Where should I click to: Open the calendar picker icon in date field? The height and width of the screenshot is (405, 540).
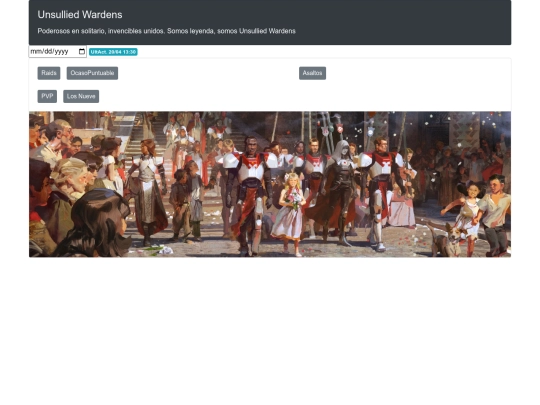[x=82, y=52]
